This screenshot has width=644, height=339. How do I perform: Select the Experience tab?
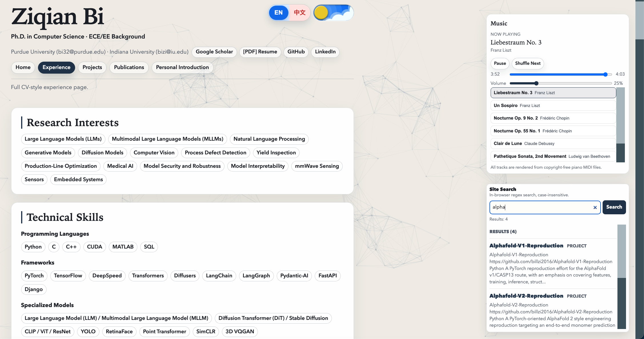pyautogui.click(x=57, y=67)
